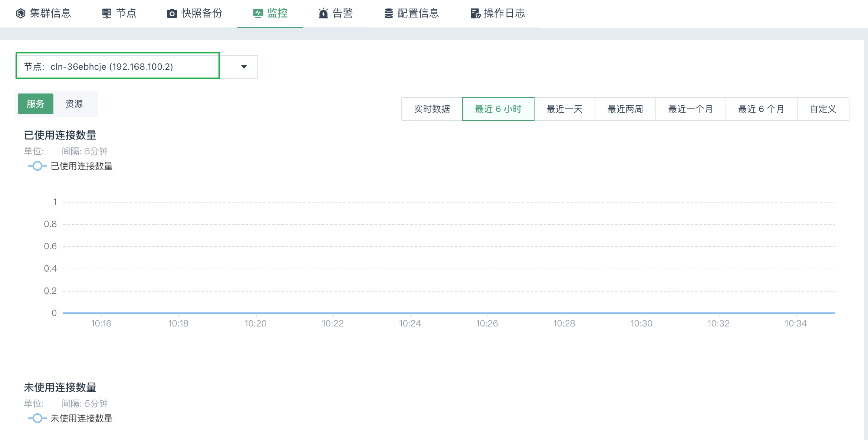The image size is (868, 440).
Task: Select the 服务 metrics toggle
Action: click(36, 104)
